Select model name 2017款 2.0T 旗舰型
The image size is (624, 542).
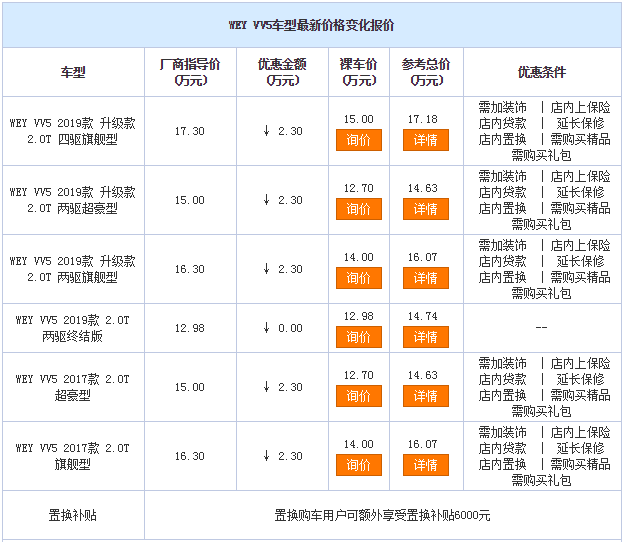tap(72, 456)
